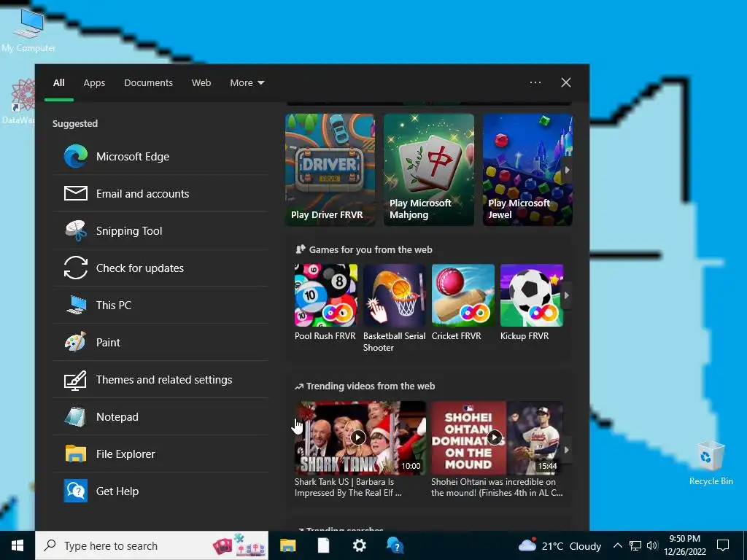Open Cricket FRVR game

[x=462, y=303]
